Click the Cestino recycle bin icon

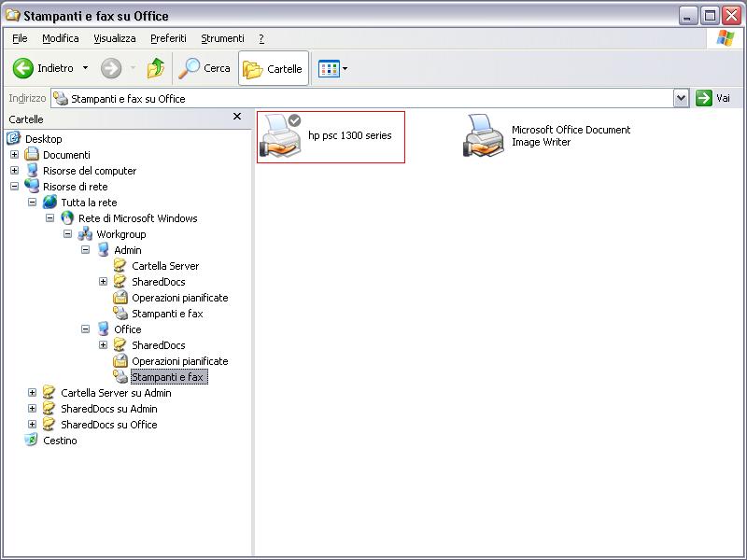pyautogui.click(x=31, y=440)
